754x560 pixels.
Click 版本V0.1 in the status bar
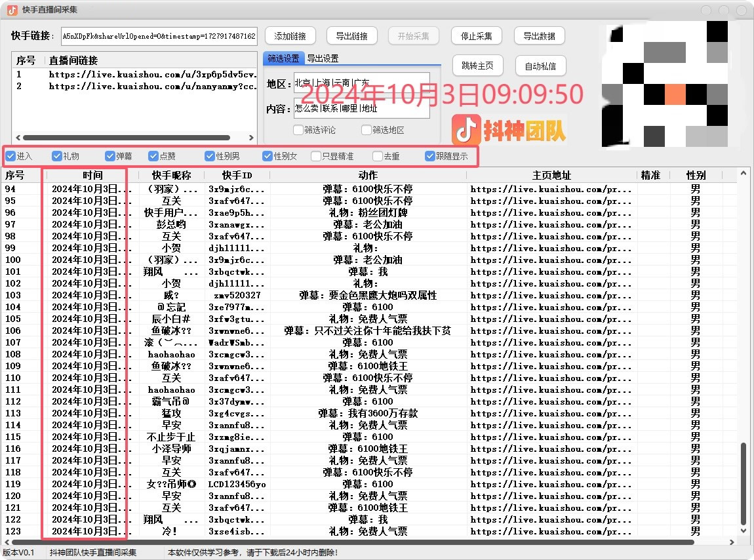pos(19,553)
